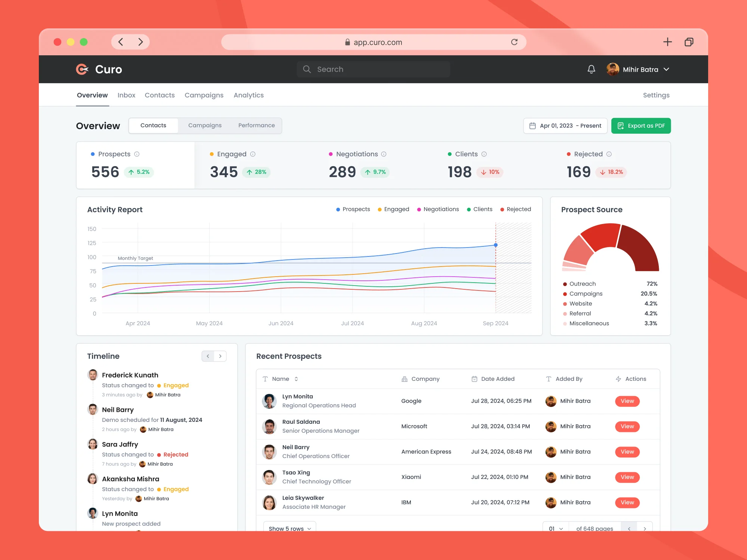The height and width of the screenshot is (560, 747).
Task: Select the Prospects 556 stat card
Action: [136, 165]
